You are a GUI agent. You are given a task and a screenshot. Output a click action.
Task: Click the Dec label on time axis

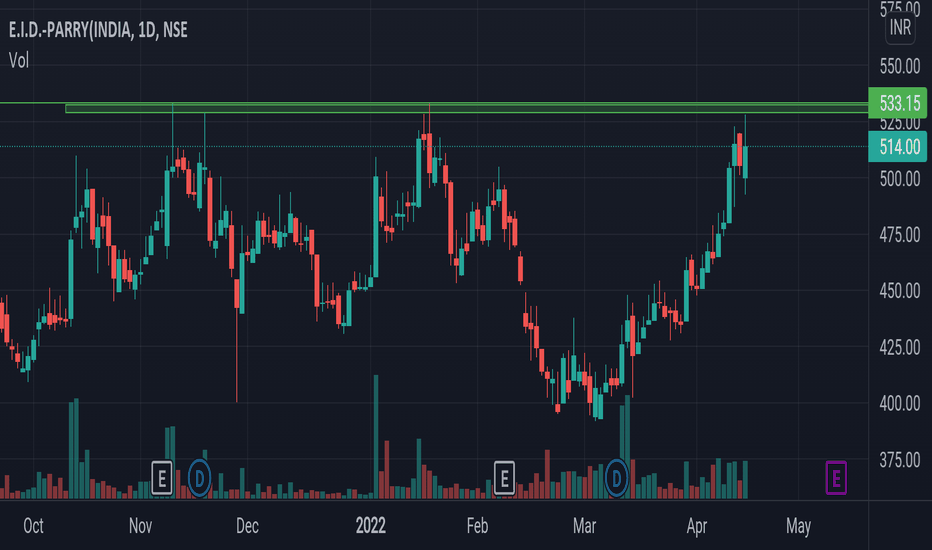[x=247, y=526]
